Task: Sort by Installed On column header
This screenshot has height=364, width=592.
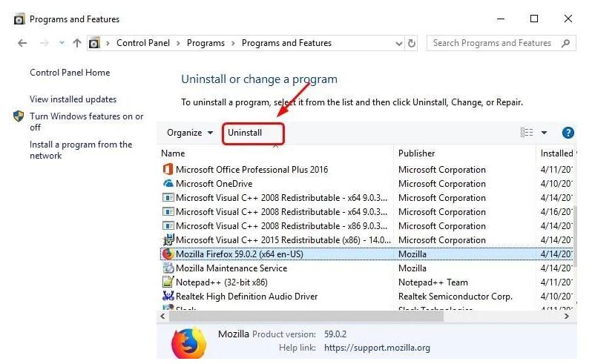Action: click(x=557, y=153)
